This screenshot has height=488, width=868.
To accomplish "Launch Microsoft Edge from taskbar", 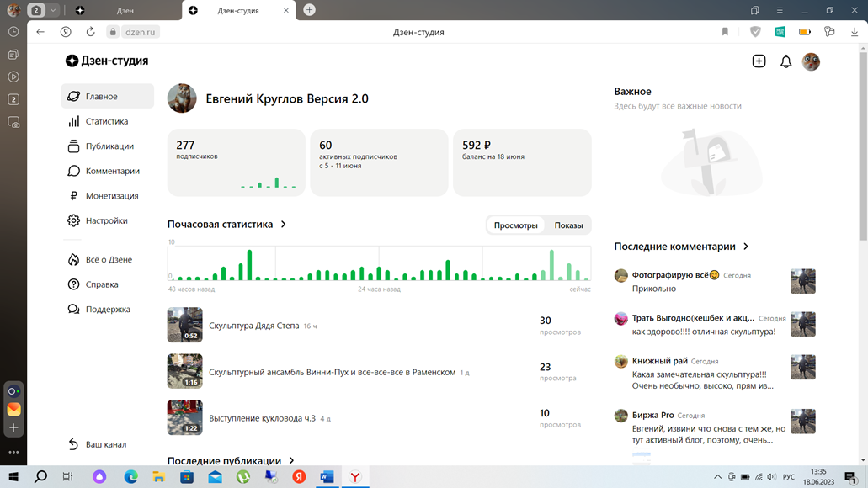I will [130, 476].
